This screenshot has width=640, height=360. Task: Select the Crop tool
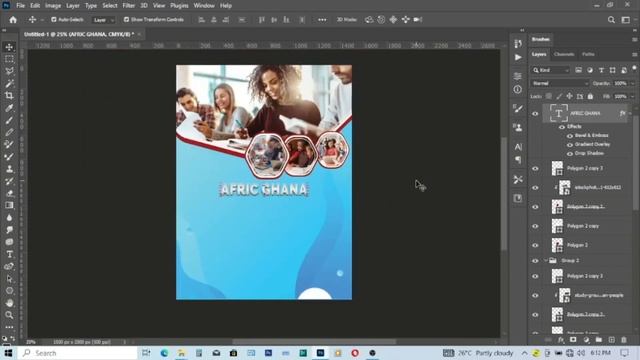click(x=9, y=96)
